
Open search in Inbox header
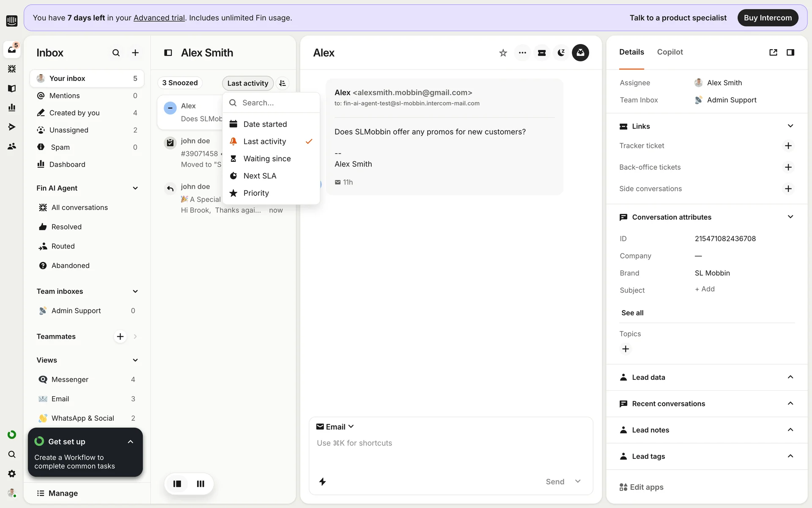pos(116,53)
